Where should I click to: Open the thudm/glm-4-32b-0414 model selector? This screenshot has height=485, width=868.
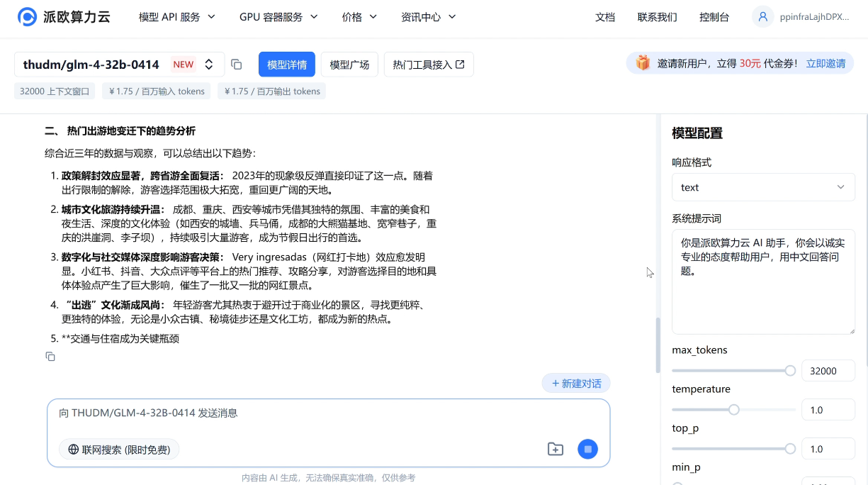coord(119,65)
